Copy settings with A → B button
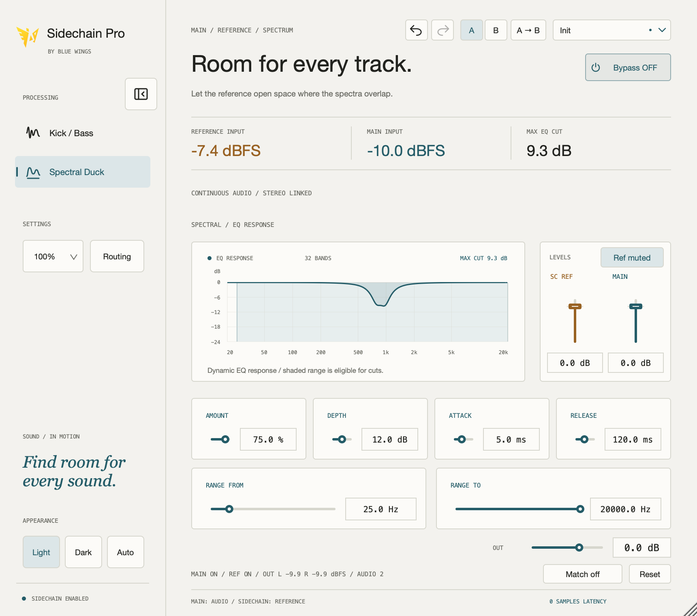 [528, 30]
